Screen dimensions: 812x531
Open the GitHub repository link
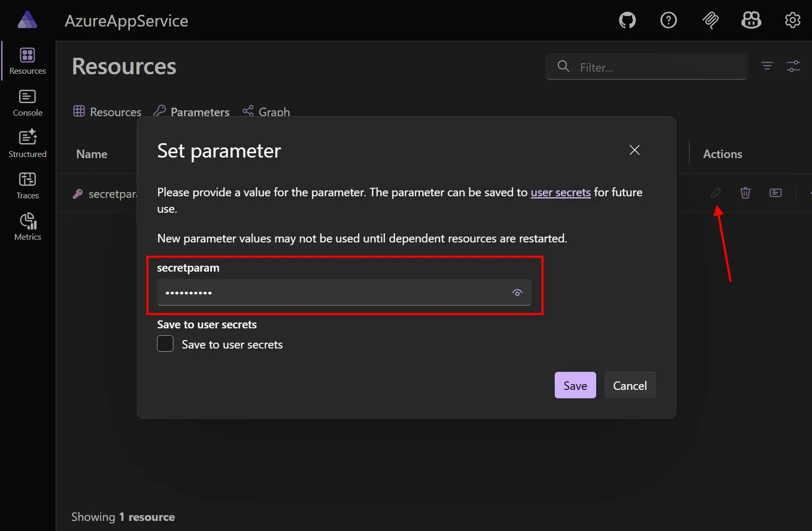[x=627, y=20]
